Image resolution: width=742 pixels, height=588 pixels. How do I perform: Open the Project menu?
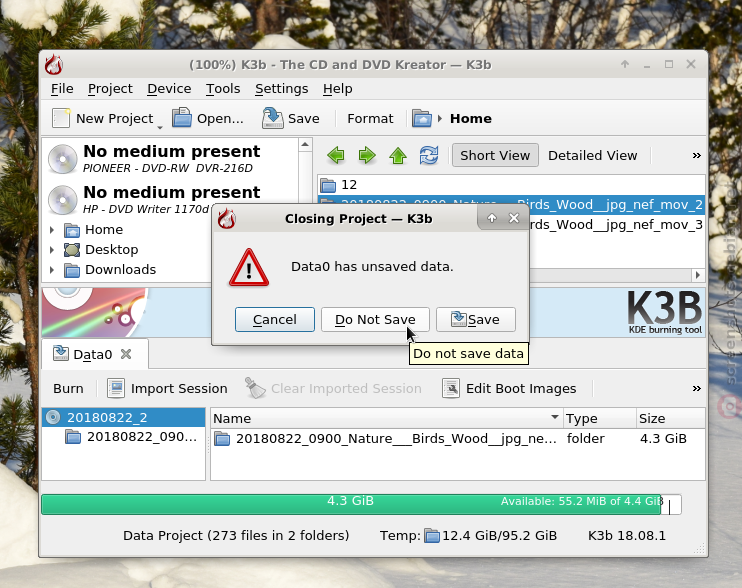point(110,88)
